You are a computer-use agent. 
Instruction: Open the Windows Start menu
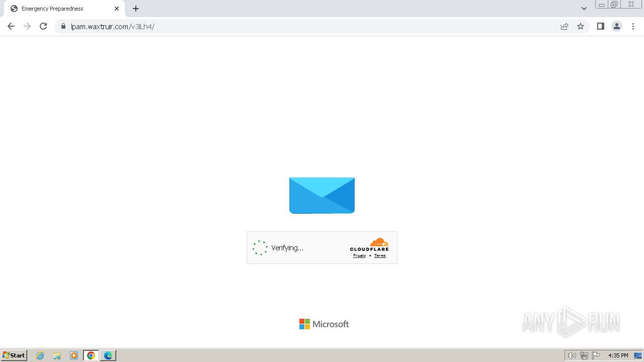(14, 355)
